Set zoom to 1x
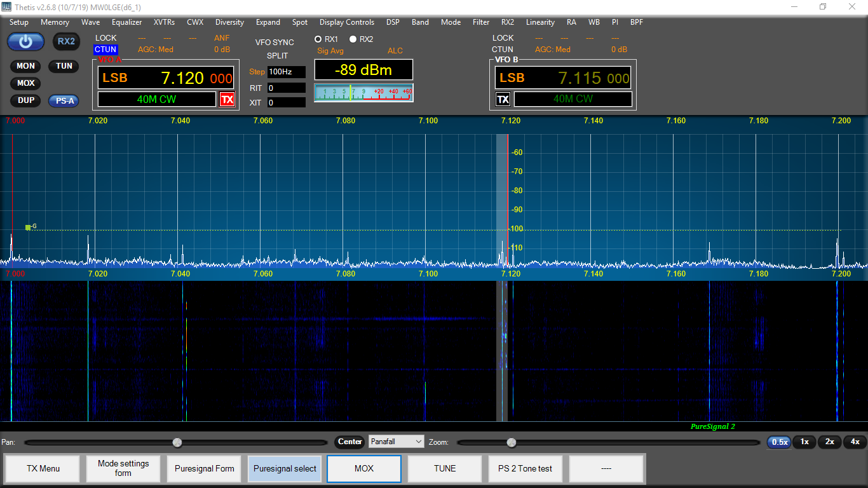The image size is (868, 488). click(804, 442)
